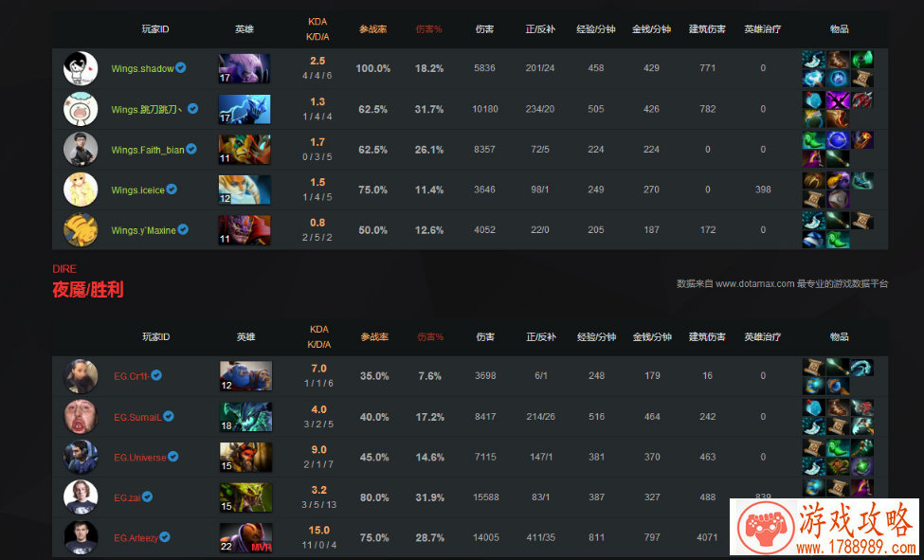Select EG.SumaiL's hero portrait icon
Viewport: 924px width, 560px height.
click(245, 417)
